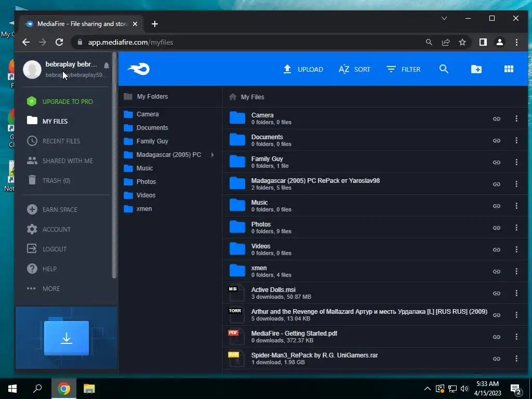
Task: Click EARN SPACE in sidebar
Action: pyautogui.click(x=52, y=210)
